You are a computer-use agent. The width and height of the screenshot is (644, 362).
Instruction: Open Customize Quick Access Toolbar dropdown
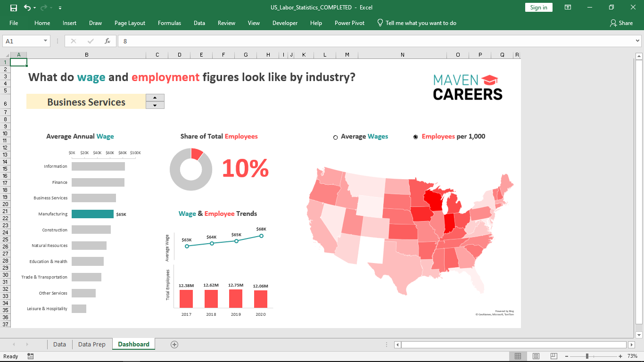[x=60, y=8]
